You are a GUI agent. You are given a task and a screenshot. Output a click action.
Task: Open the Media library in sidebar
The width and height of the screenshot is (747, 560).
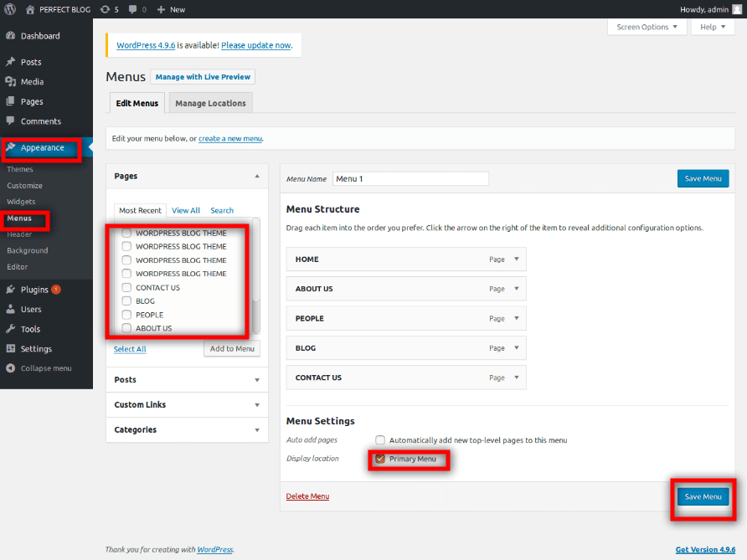point(32,82)
